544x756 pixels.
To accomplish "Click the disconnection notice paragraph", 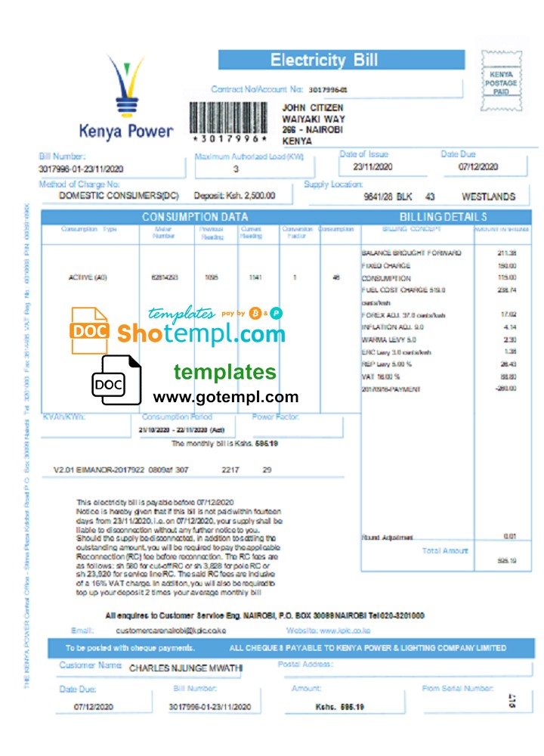I will (179, 547).
